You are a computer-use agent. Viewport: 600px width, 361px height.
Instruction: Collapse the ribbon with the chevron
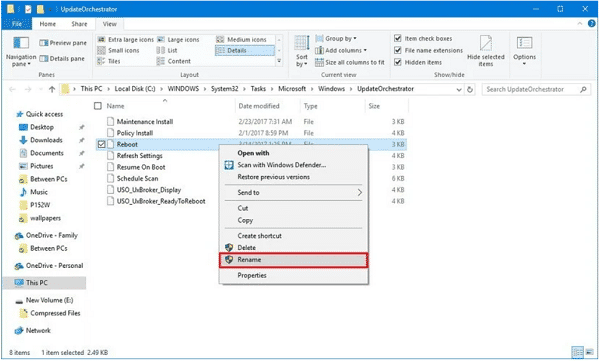pos(580,23)
